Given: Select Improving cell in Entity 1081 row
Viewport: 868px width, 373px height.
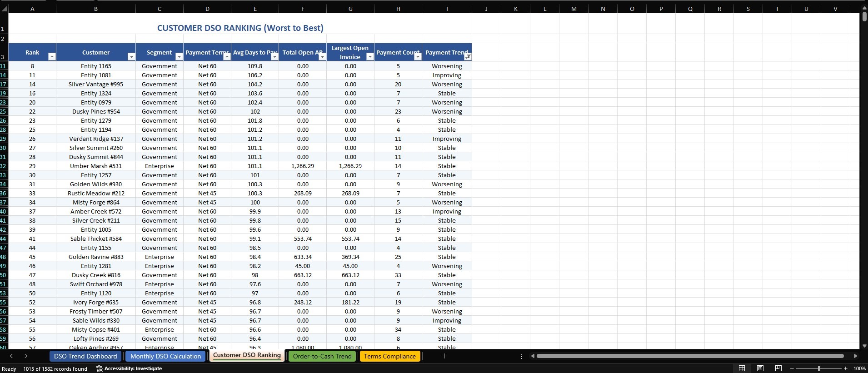Looking at the screenshot, I should click(447, 75).
